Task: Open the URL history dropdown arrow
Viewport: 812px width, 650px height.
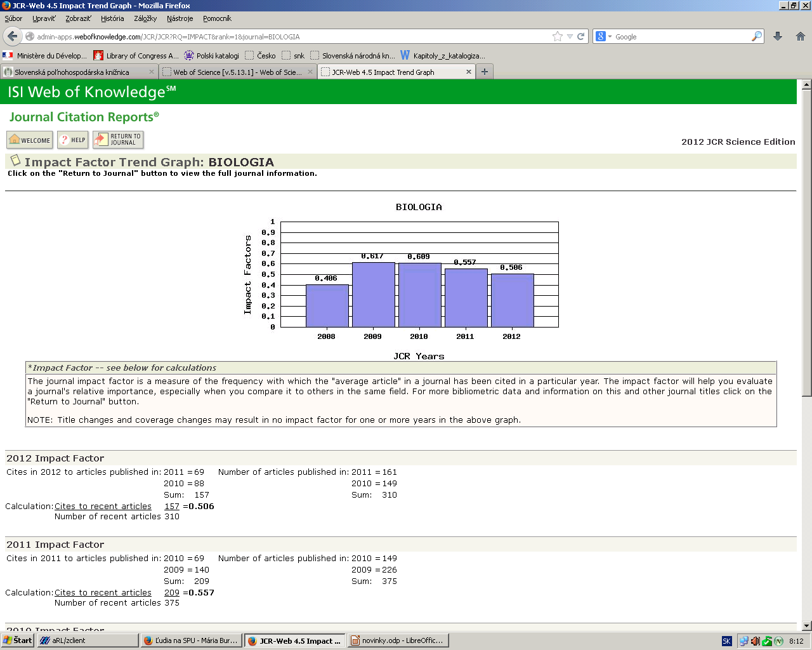Action: tap(570, 37)
